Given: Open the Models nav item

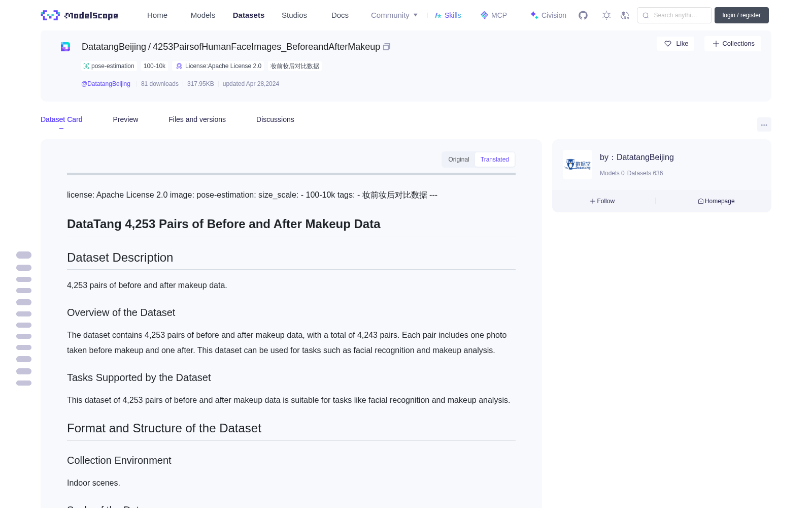Looking at the screenshot, I should (203, 15).
